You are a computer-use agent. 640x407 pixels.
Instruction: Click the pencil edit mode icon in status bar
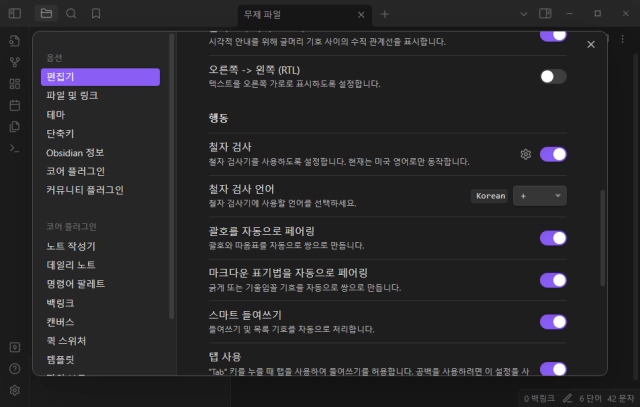click(567, 398)
